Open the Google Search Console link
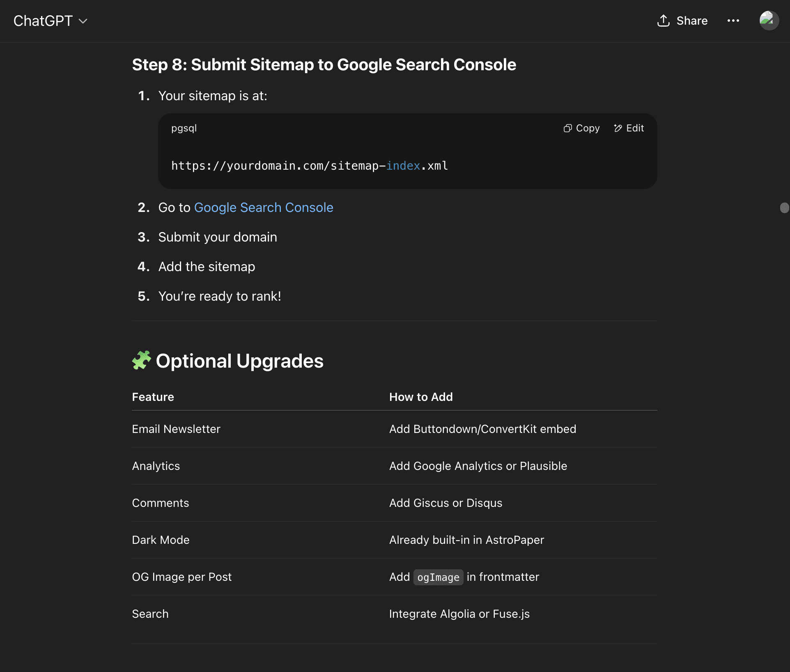The height and width of the screenshot is (672, 790). click(264, 207)
